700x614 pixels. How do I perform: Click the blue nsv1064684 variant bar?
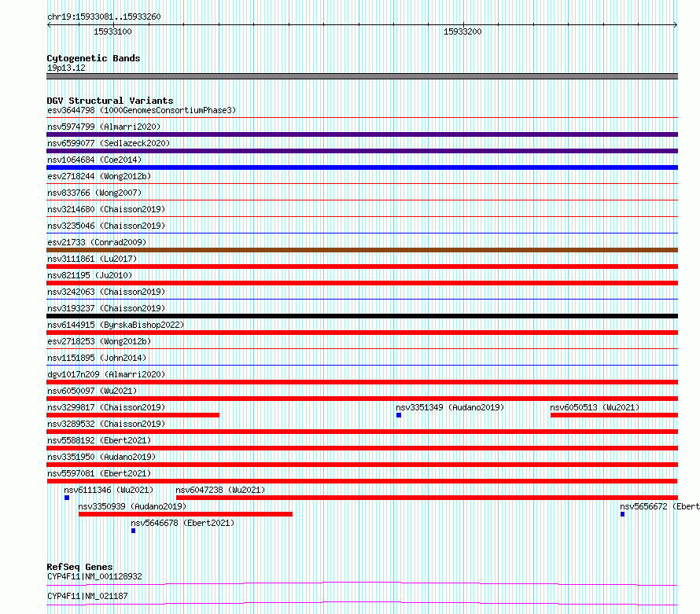tap(362, 167)
